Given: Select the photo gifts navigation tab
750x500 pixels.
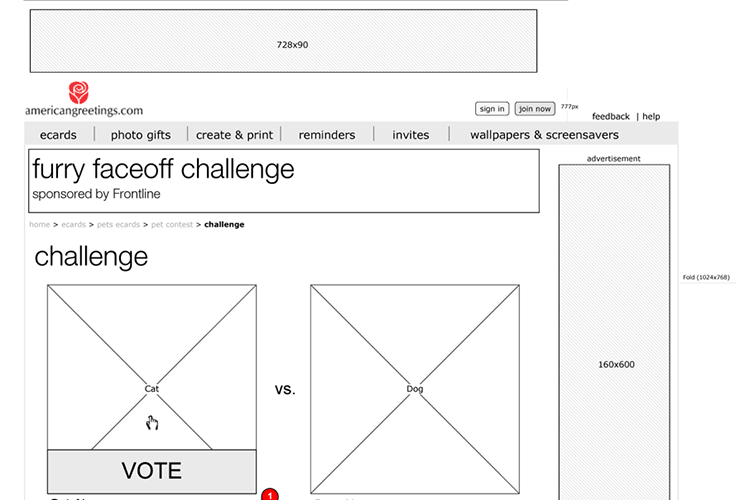Looking at the screenshot, I should click(141, 135).
